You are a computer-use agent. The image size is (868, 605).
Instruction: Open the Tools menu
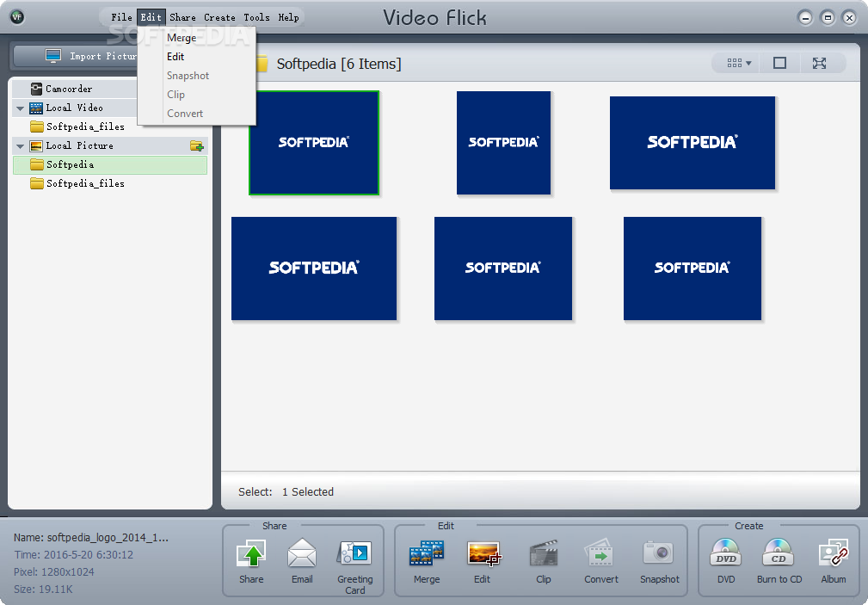point(257,17)
